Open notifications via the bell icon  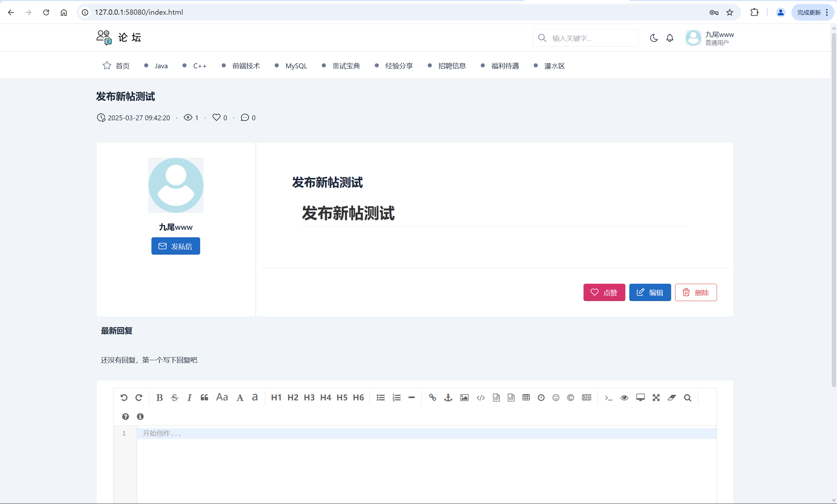pyautogui.click(x=670, y=38)
